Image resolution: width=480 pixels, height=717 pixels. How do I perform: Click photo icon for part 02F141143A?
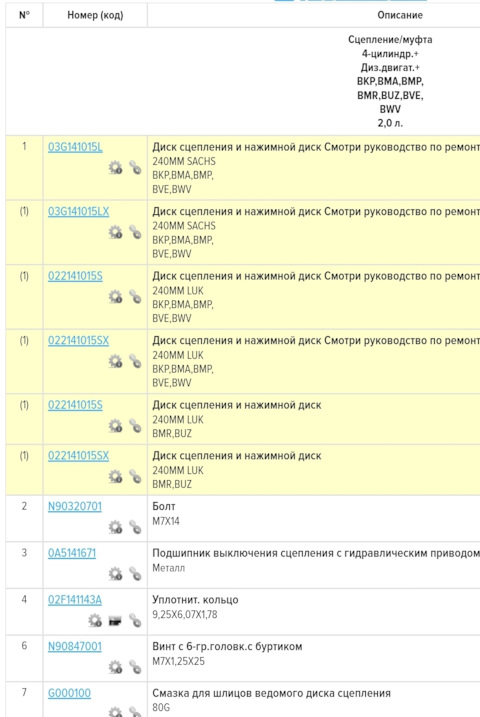[115, 621]
